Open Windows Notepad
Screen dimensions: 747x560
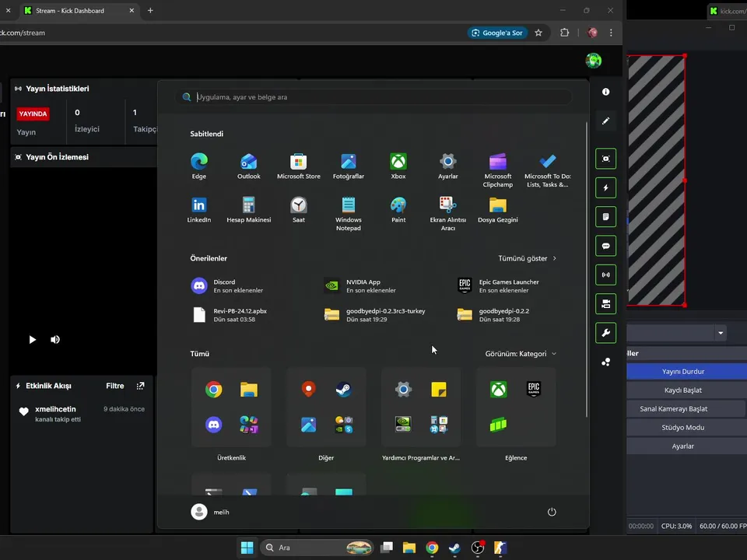(349, 214)
